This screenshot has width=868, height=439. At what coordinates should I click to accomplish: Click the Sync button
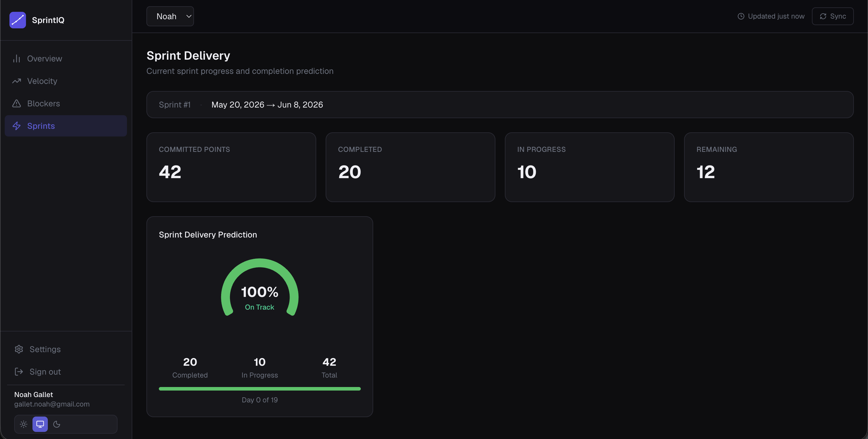[x=833, y=16]
